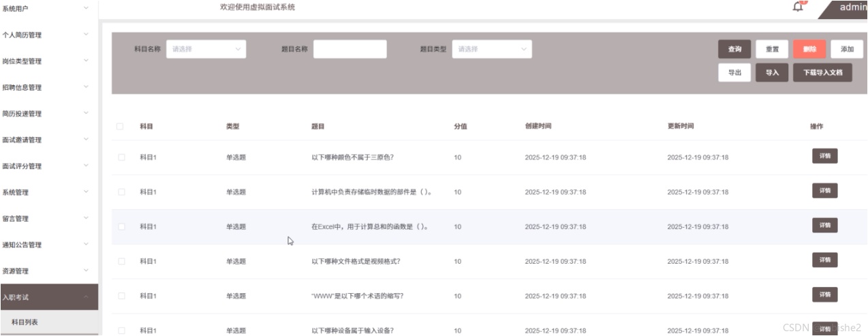Image resolution: width=868 pixels, height=336 pixels.
Task: Expand the 面试邀请管理 sidebar menu
Action: tap(49, 140)
